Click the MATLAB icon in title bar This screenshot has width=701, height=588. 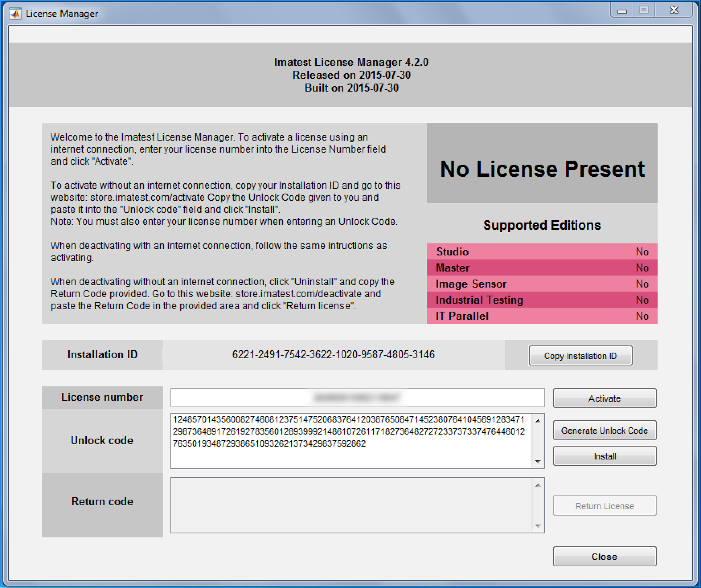(x=15, y=14)
